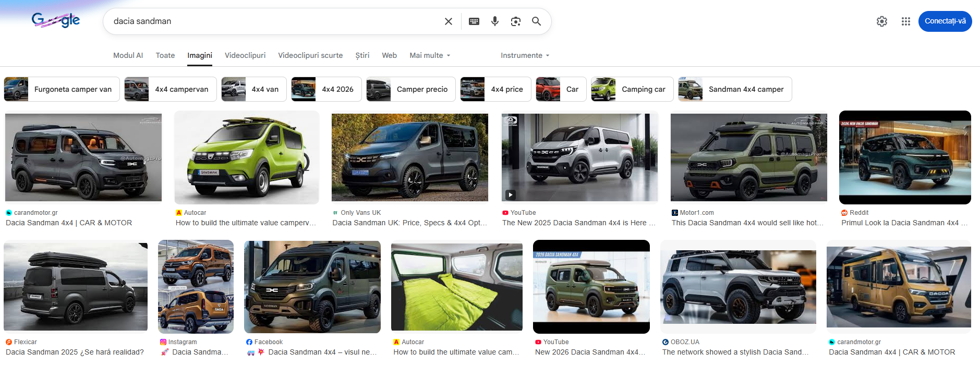This screenshot has width=980, height=365.
Task: Open quick settings gear
Action: (x=881, y=21)
